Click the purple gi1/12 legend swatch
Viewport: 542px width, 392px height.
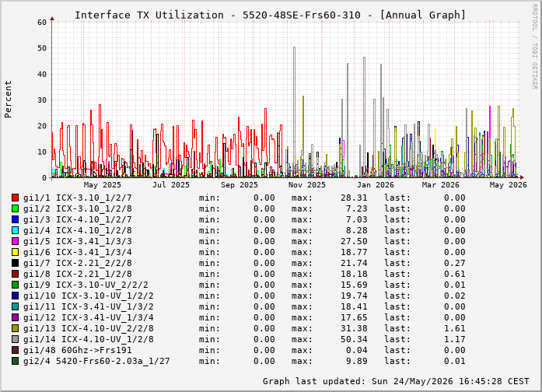point(15,317)
